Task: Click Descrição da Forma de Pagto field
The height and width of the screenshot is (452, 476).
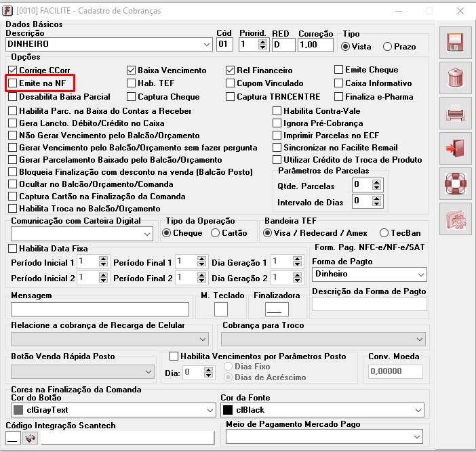Action: (370, 304)
